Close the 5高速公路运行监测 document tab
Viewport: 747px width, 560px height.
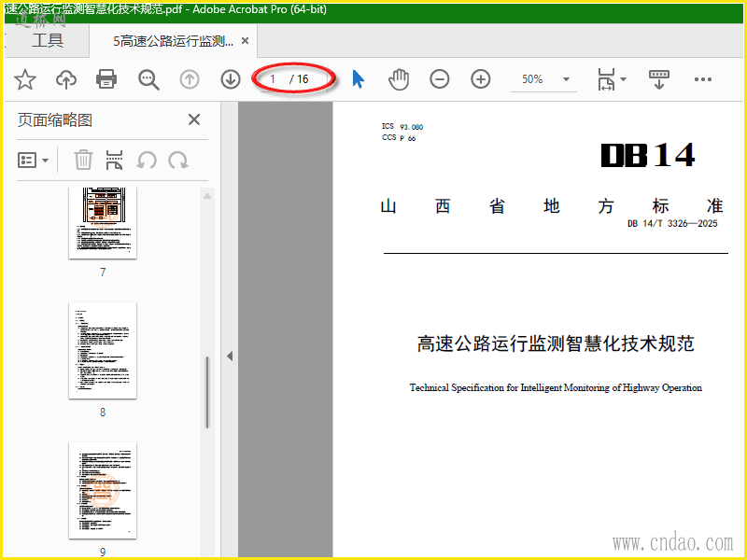[x=245, y=41]
